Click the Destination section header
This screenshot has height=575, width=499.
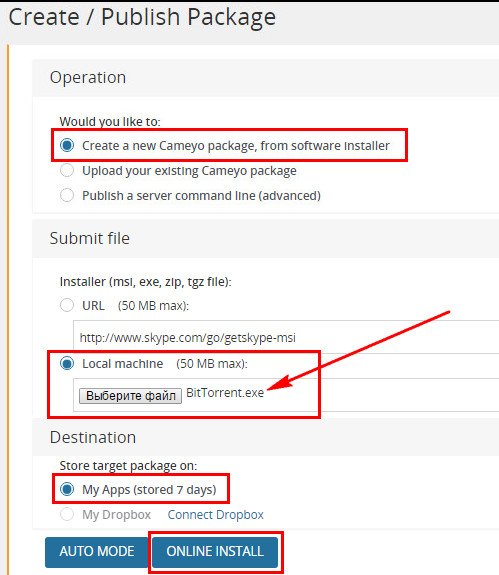click(93, 437)
